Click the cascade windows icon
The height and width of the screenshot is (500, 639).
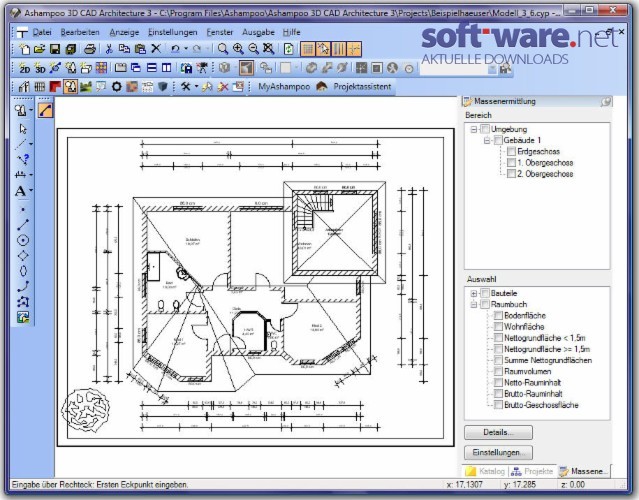coord(136,68)
